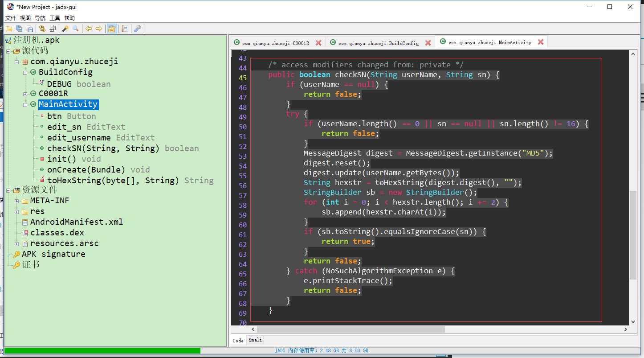Select checkSN(String, String) in the tree
Viewport: 644px width, 358px height.
pos(123,148)
